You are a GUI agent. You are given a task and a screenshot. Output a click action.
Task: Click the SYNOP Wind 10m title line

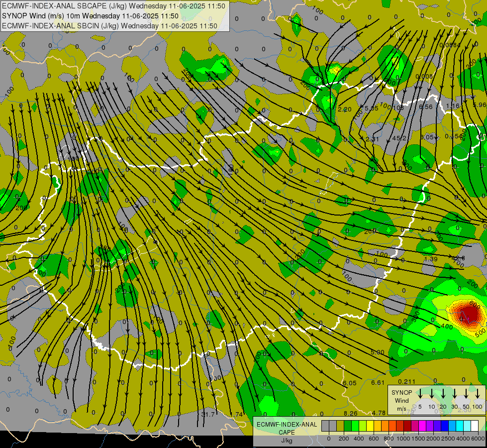90,16
